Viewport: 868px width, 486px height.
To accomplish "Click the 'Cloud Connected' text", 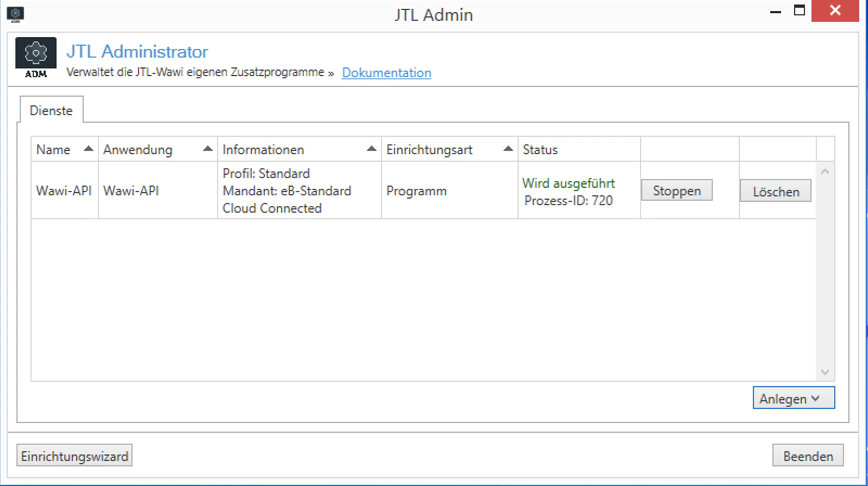I will (x=272, y=208).
